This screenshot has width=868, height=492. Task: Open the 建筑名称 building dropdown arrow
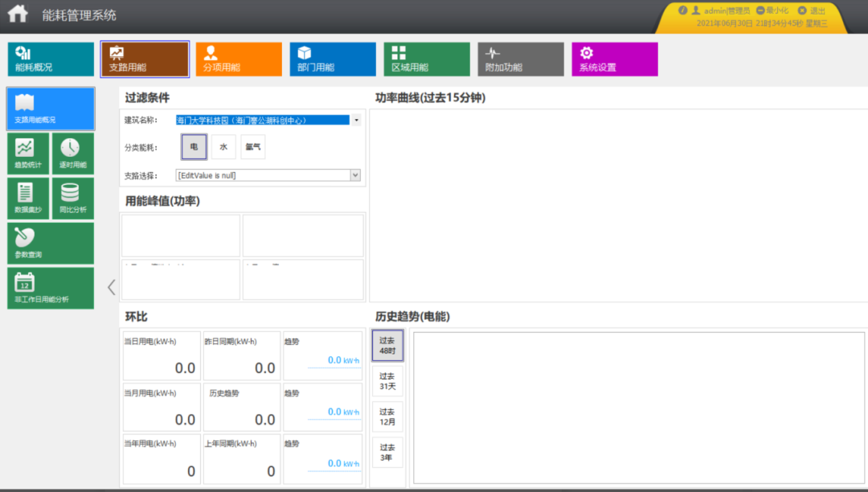point(357,120)
